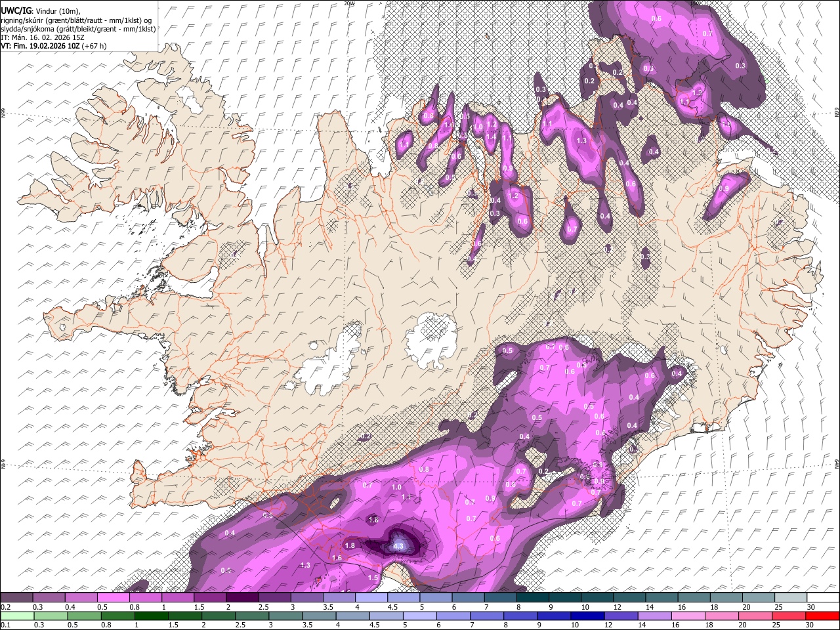
Task: Click the '20W' longitude label at top
Action: coord(350,3)
